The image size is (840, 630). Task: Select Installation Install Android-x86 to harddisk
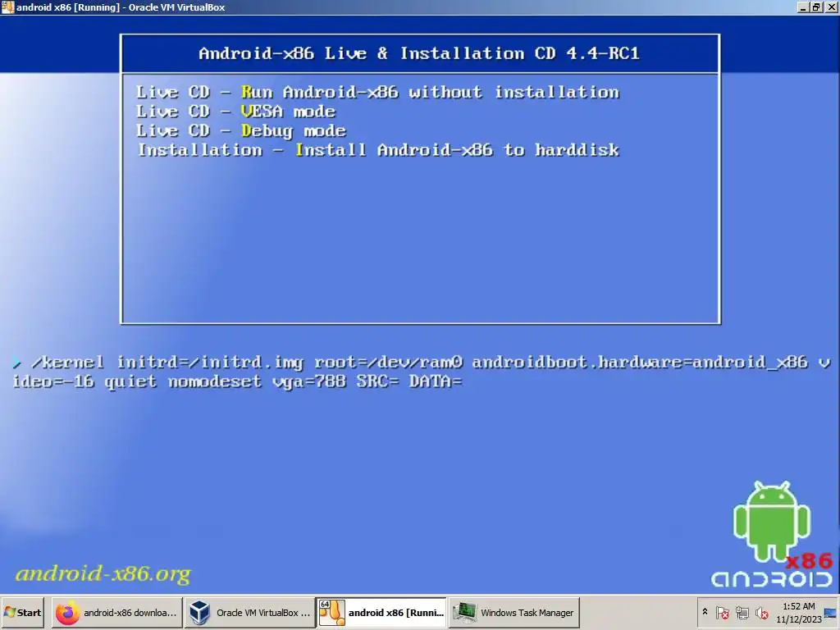point(378,150)
